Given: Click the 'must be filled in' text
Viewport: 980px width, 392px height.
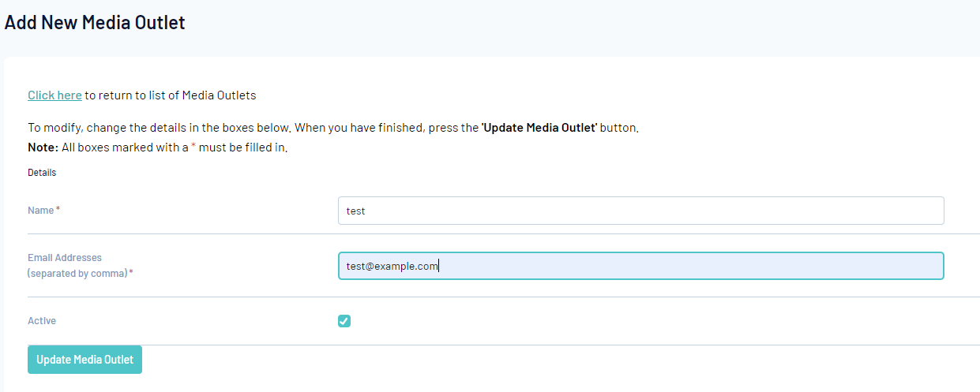Looking at the screenshot, I should coord(242,147).
